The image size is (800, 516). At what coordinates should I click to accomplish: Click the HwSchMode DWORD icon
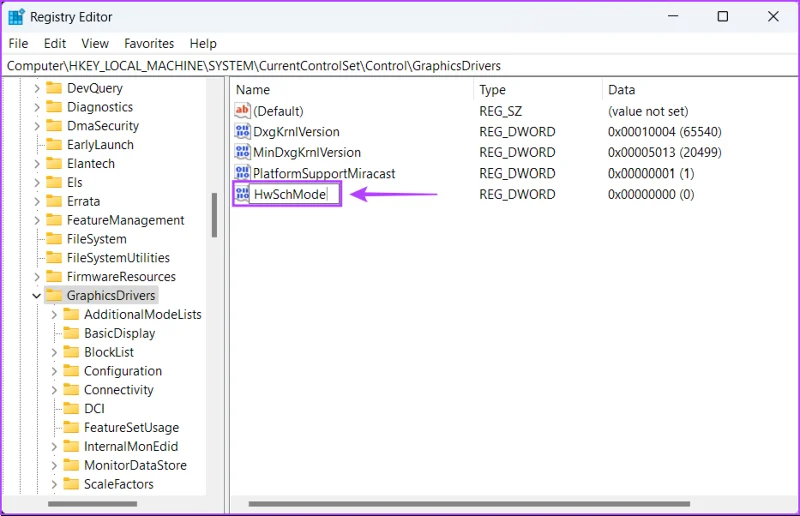pyautogui.click(x=242, y=194)
